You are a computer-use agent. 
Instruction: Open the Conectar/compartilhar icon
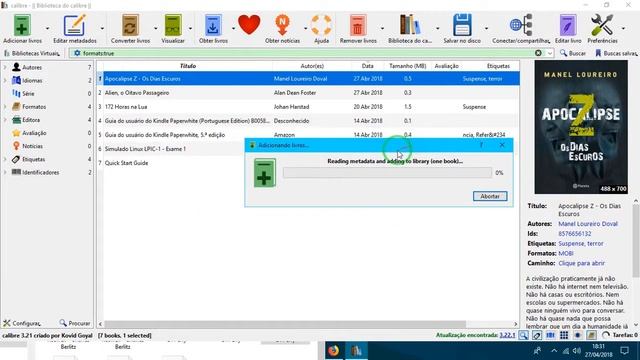click(x=521, y=25)
